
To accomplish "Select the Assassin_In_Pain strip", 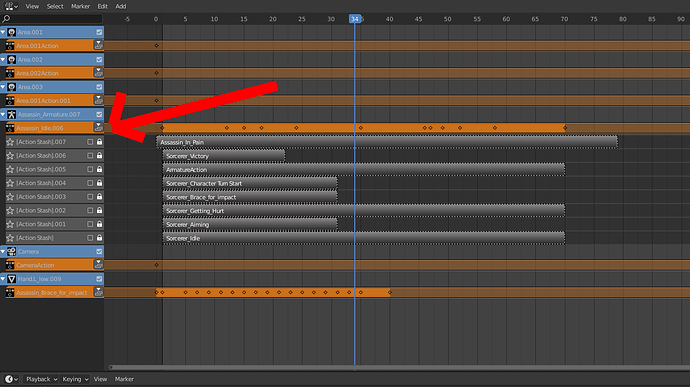I will click(x=387, y=142).
